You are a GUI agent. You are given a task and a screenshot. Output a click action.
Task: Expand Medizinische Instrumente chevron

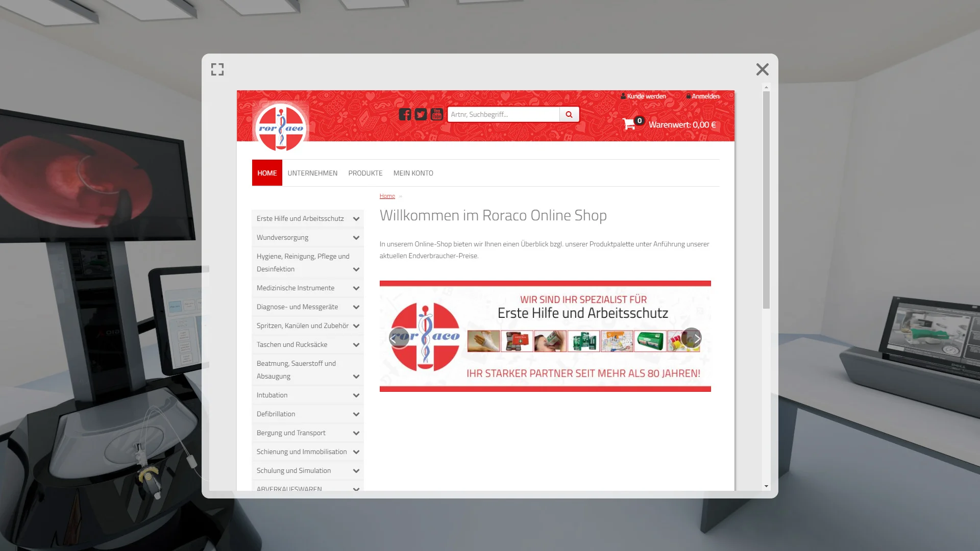[x=356, y=288]
